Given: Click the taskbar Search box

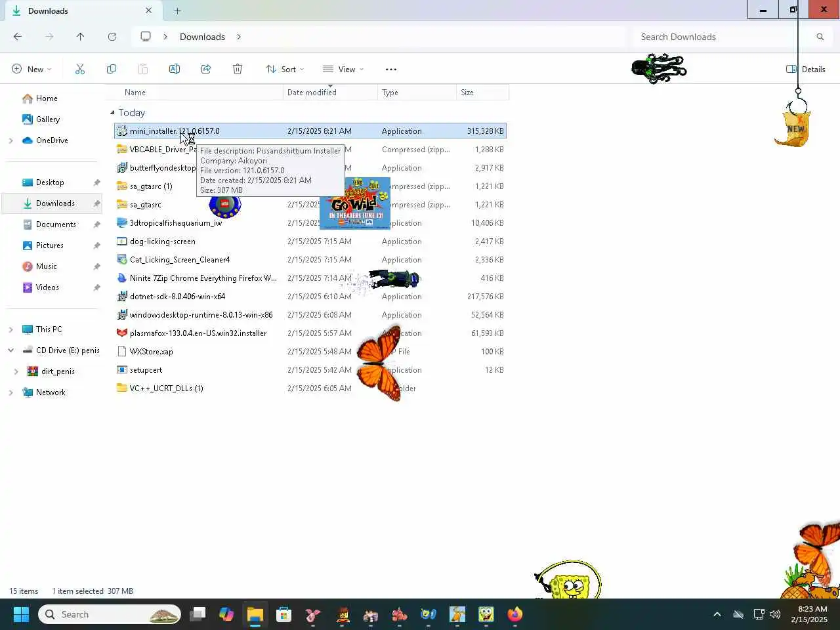Looking at the screenshot, I should (110, 614).
